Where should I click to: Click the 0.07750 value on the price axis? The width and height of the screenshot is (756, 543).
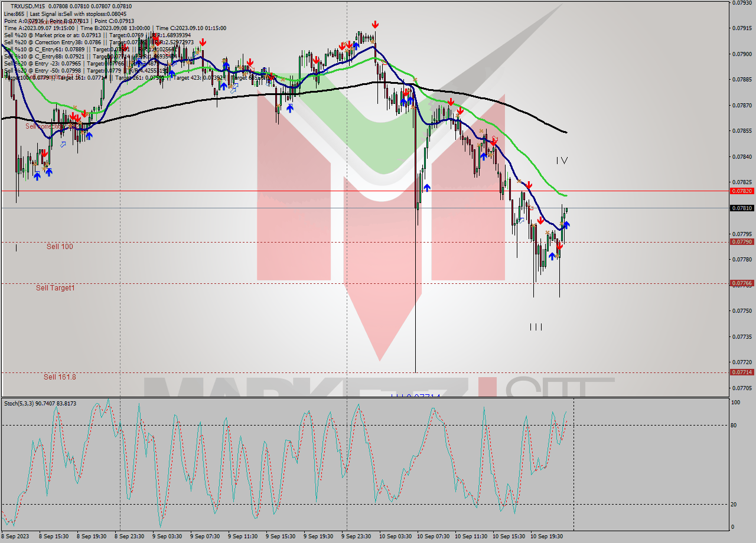[x=742, y=310]
